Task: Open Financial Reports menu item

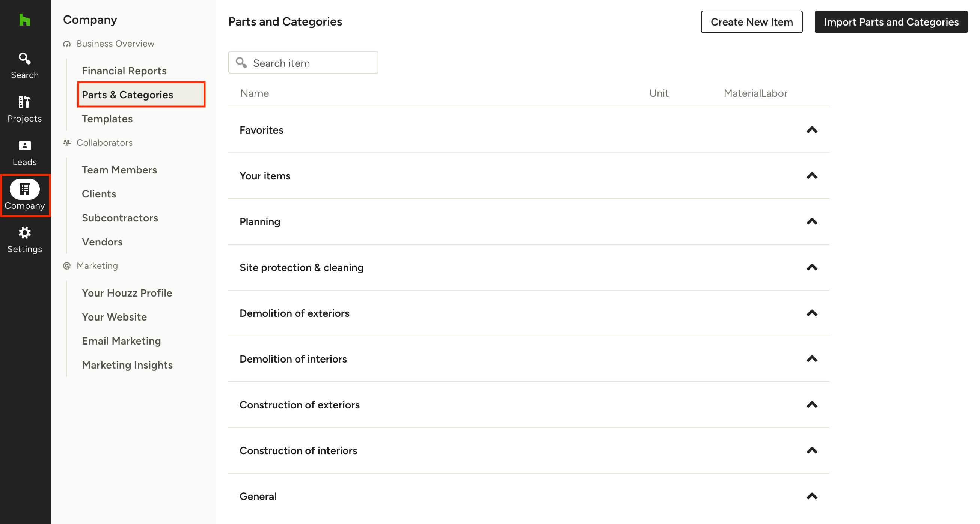Action: point(124,71)
